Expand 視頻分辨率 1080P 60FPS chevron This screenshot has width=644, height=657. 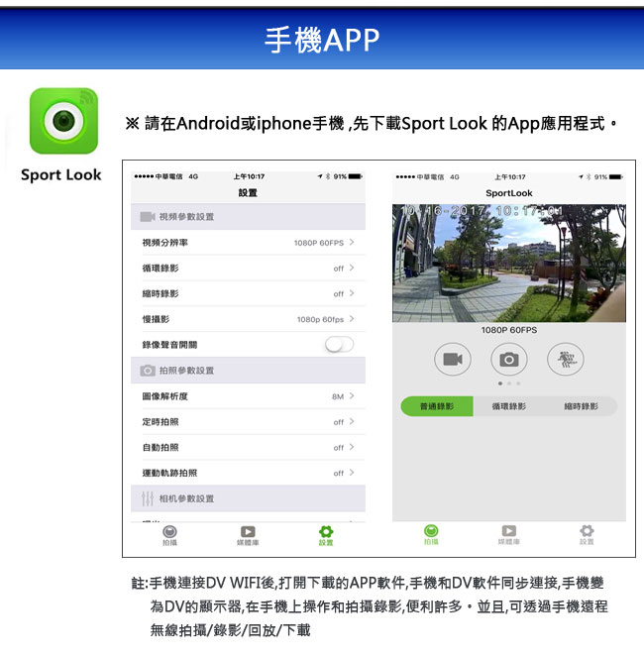[x=352, y=242]
